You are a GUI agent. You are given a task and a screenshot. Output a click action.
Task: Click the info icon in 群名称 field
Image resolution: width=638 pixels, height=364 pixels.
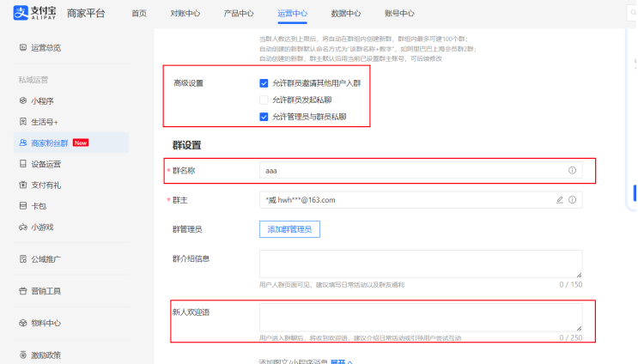[572, 171]
